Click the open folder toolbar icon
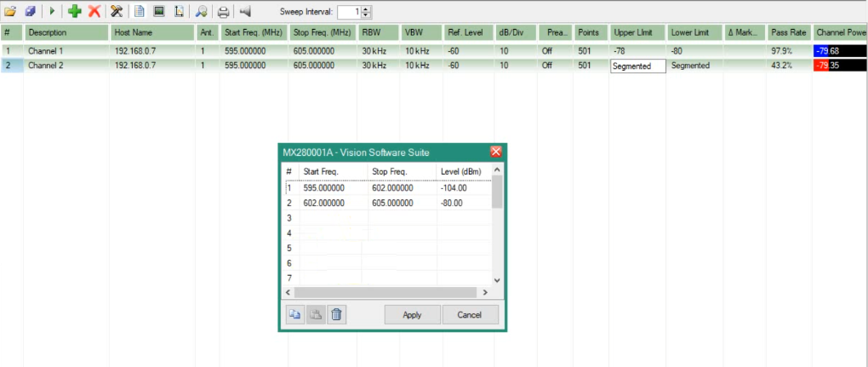The height and width of the screenshot is (367, 868). (x=10, y=12)
